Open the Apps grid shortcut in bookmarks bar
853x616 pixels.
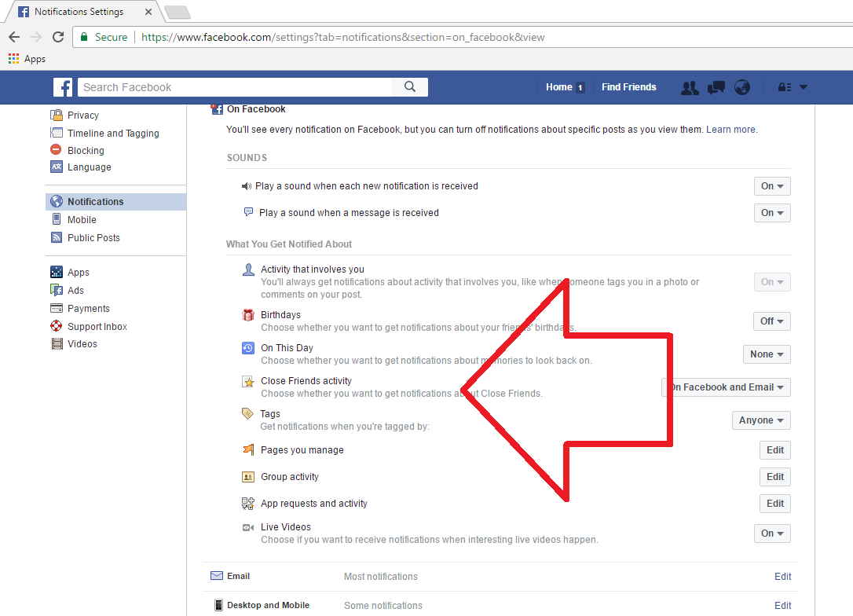click(27, 59)
